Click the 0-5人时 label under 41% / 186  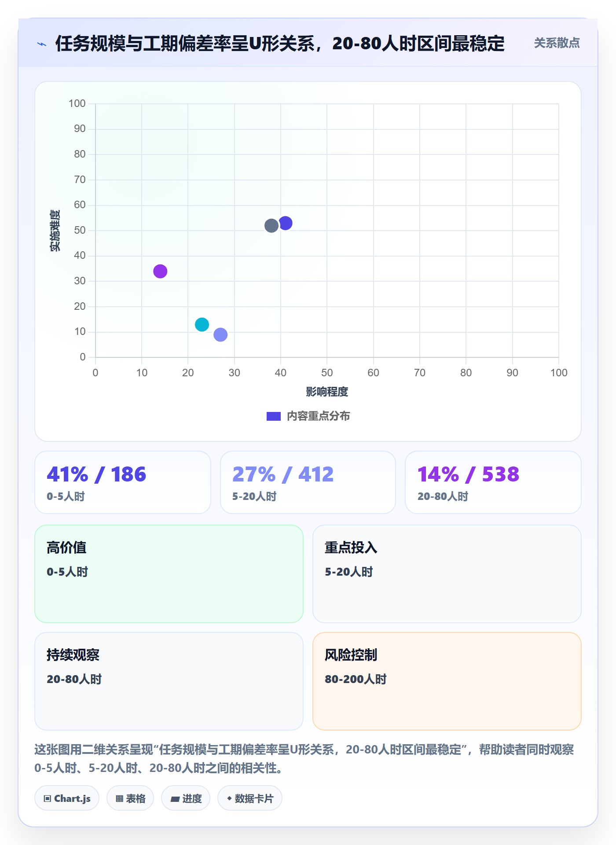tap(66, 496)
